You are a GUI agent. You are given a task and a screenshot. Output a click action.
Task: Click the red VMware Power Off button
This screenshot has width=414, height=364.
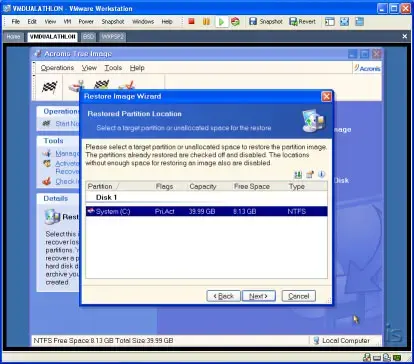coord(191,22)
